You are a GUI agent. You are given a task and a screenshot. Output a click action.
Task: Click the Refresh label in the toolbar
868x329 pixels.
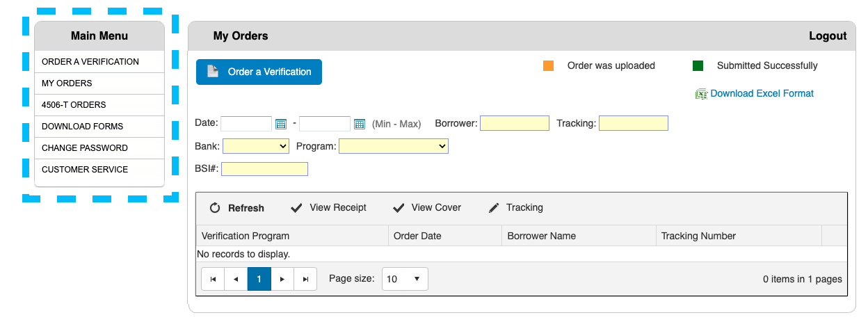(x=246, y=208)
